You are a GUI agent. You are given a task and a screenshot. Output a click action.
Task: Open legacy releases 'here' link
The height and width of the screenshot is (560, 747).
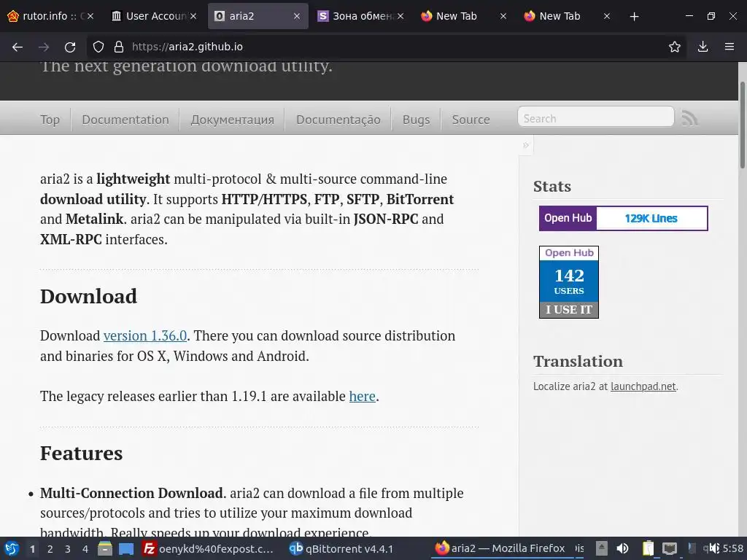point(362,396)
